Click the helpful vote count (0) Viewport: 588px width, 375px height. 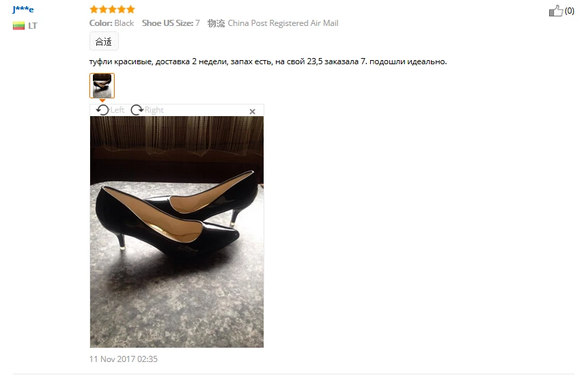(x=570, y=11)
